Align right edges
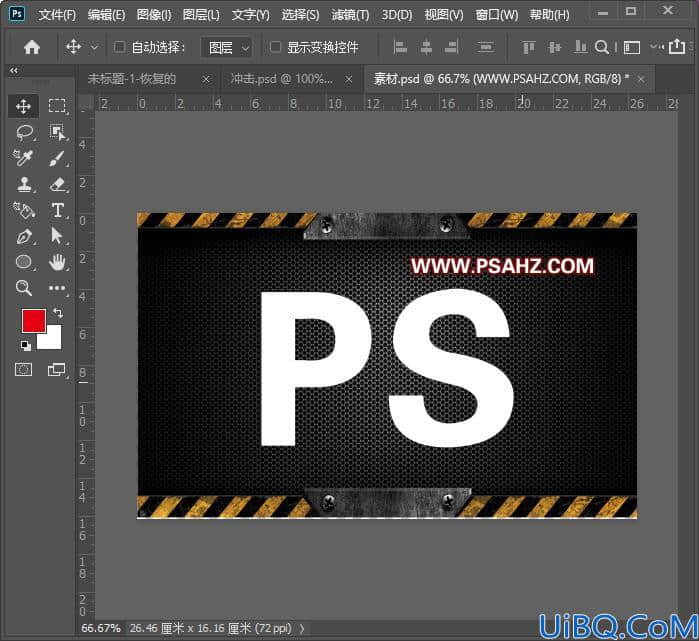 (452, 47)
